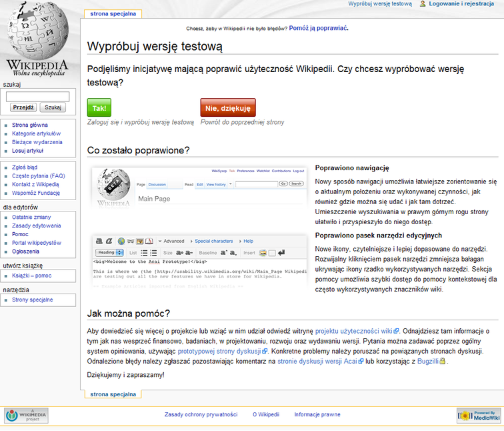Open Kontakt z Wikipedią link
Screen dimensions: 504x431
tap(35, 185)
